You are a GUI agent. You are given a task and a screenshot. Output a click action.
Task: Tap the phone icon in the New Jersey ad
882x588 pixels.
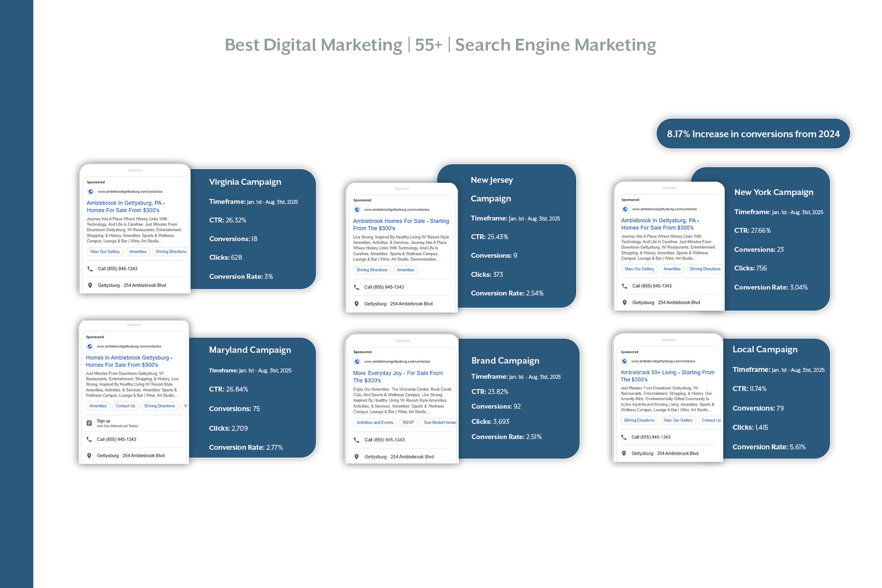(x=357, y=287)
